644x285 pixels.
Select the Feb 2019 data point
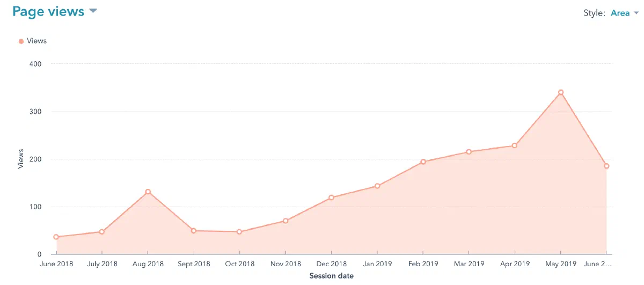423,162
